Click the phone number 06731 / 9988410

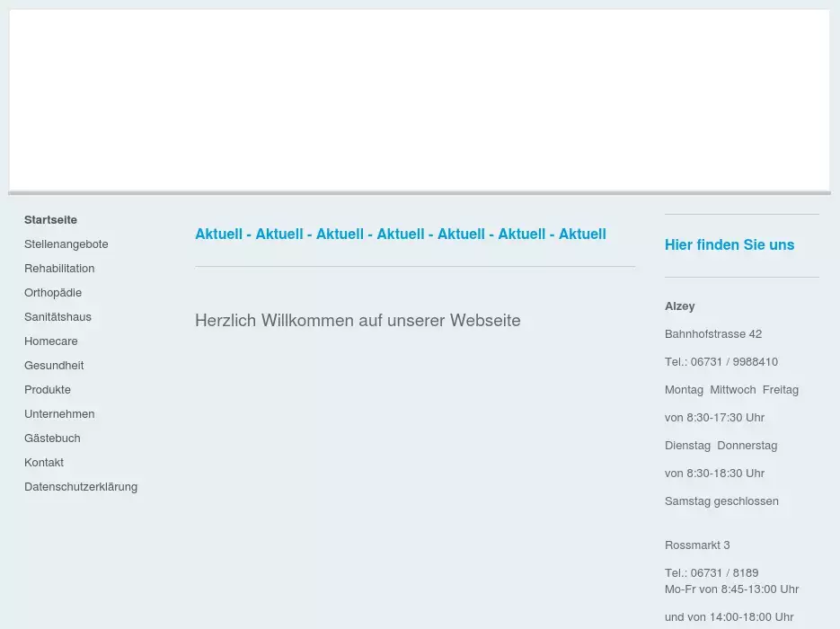pyautogui.click(x=734, y=362)
